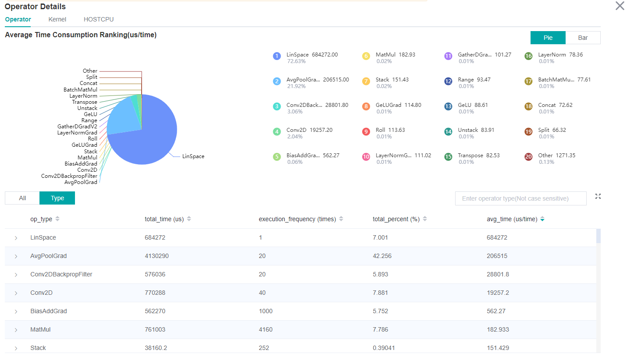Select Type filter button
Screen dimensions: 627x364
coord(57,198)
